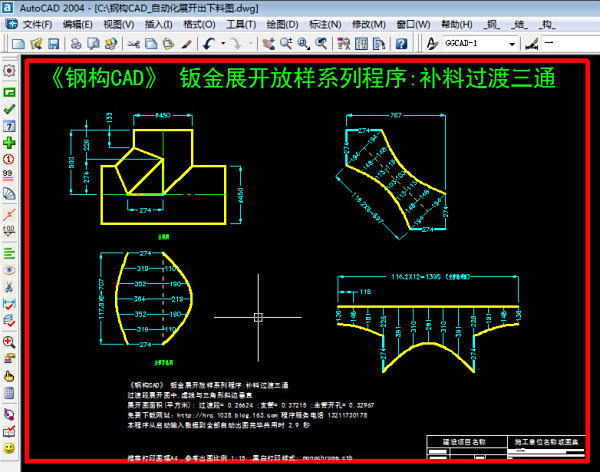Open the _构_ custom menu
This screenshot has width=600, height=472.
(x=547, y=24)
